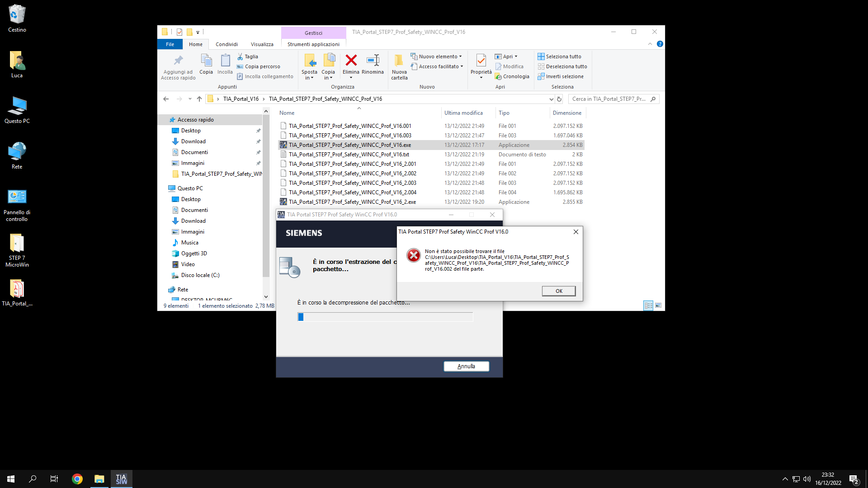This screenshot has width=868, height=488.
Task: Switch to the Visualizza tab
Action: 262,44
